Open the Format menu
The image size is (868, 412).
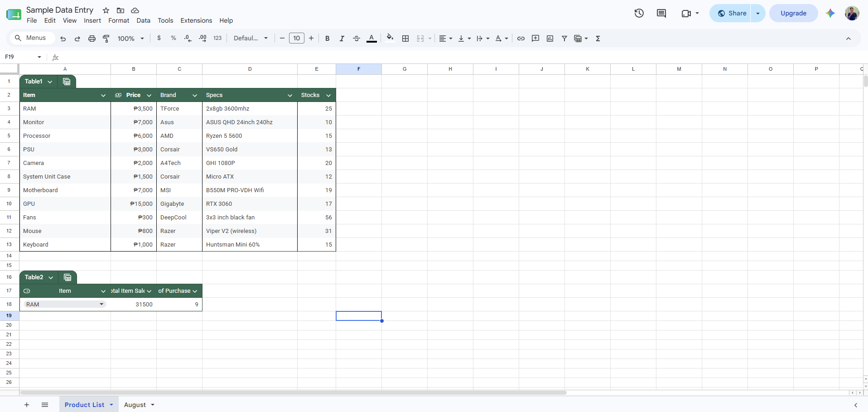tap(119, 20)
